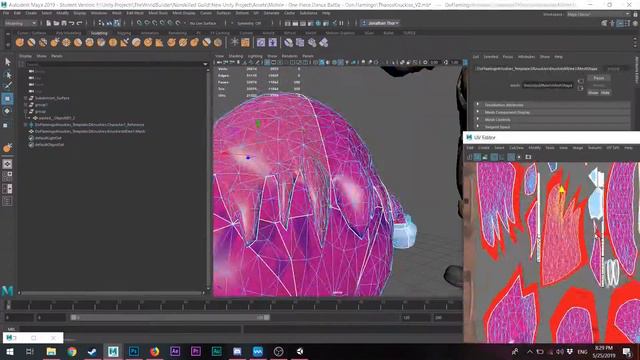Image resolution: width=640 pixels, height=360 pixels.
Task: Open the Cut/Sew menu in UV Editor
Action: [x=516, y=148]
